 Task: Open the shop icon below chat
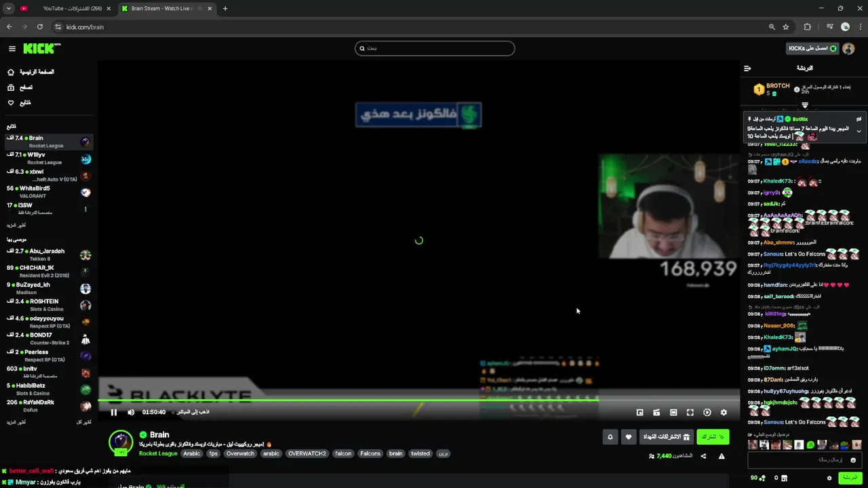click(x=785, y=478)
